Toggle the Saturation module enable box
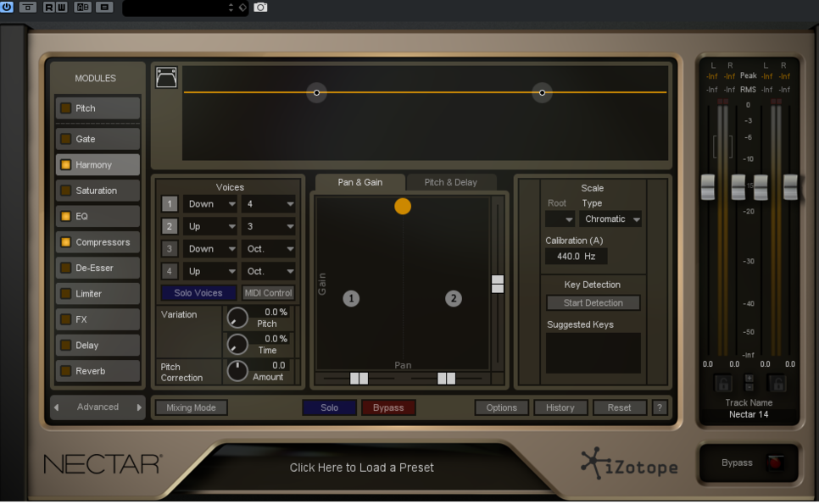The width and height of the screenshot is (819, 504). pyautogui.click(x=66, y=191)
